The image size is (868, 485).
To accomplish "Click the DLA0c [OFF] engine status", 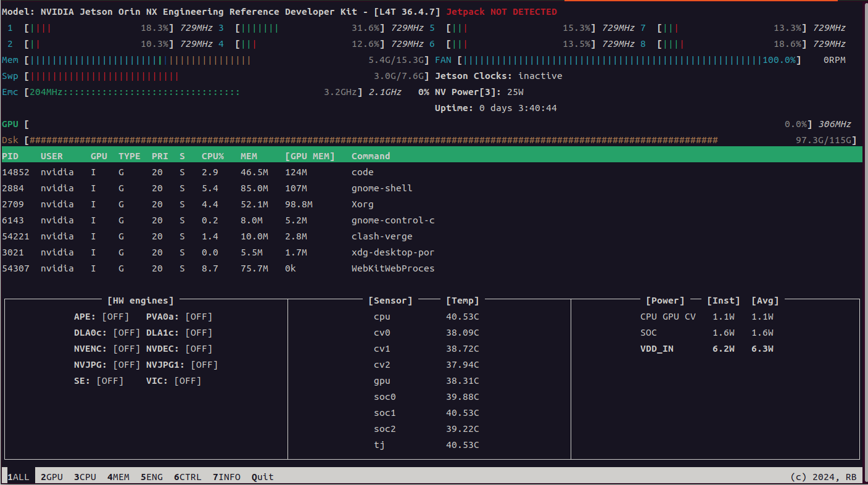I will pos(107,333).
